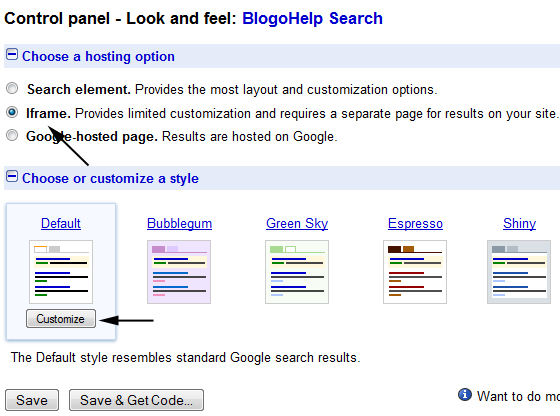560x416 pixels.
Task: Collapse the customize a style section minus icon
Action: click(x=12, y=176)
